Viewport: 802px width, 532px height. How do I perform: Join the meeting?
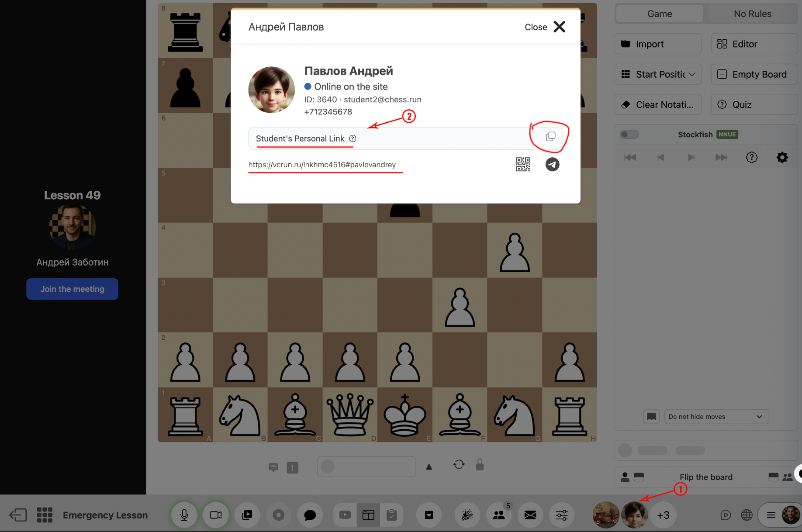72,289
